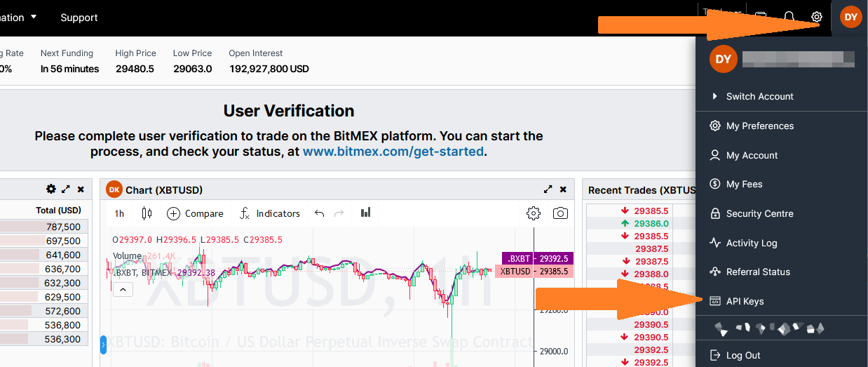
Task: Click the Compare button
Action: [x=195, y=213]
